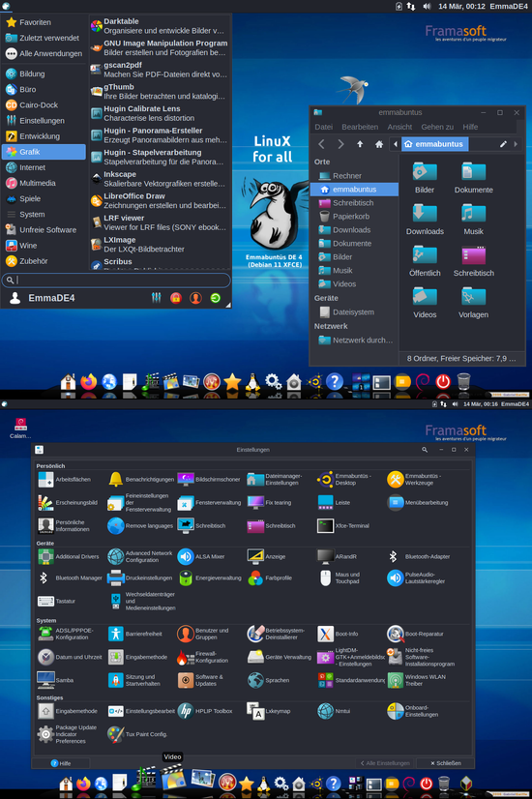Click Alle Einstellungen button
532x799 pixels.
pyautogui.click(x=385, y=763)
